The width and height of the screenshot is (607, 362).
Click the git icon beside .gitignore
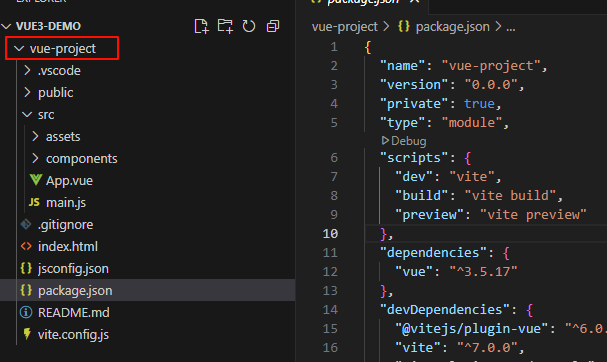click(x=26, y=224)
